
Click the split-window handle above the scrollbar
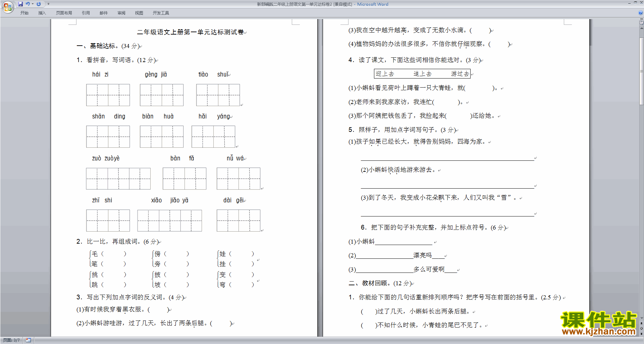641,19
